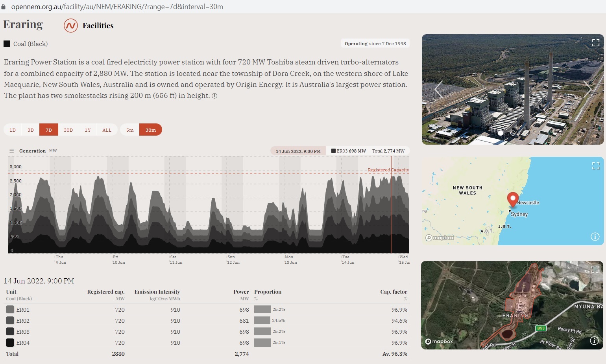Click the Emission Intensity column header
606x364 pixels.
coord(157,292)
